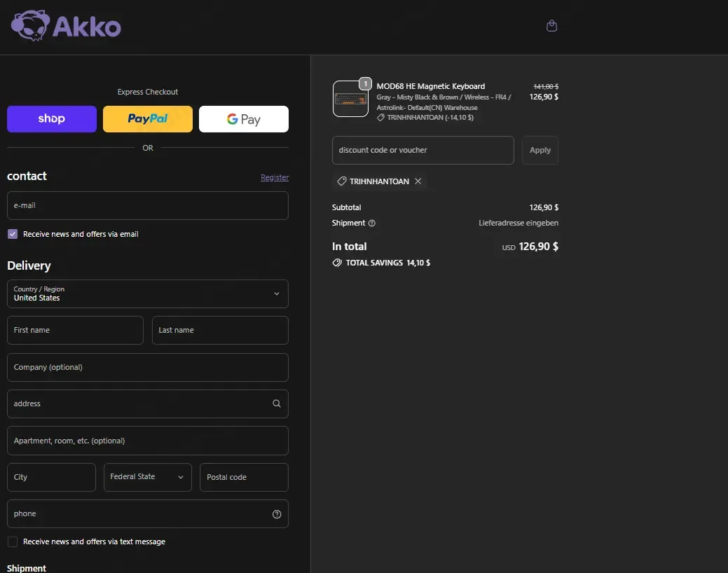Select MOD68 HE Magnetic Keyboard title

(430, 86)
